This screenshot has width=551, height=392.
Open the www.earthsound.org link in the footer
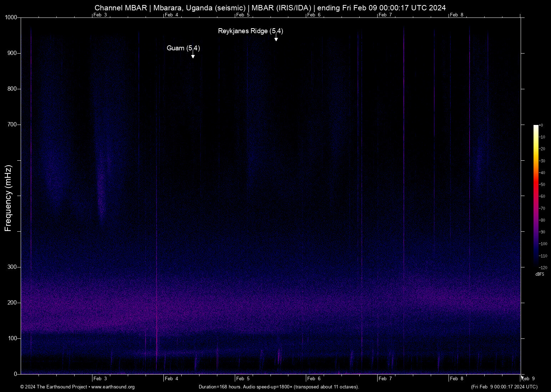click(113, 387)
